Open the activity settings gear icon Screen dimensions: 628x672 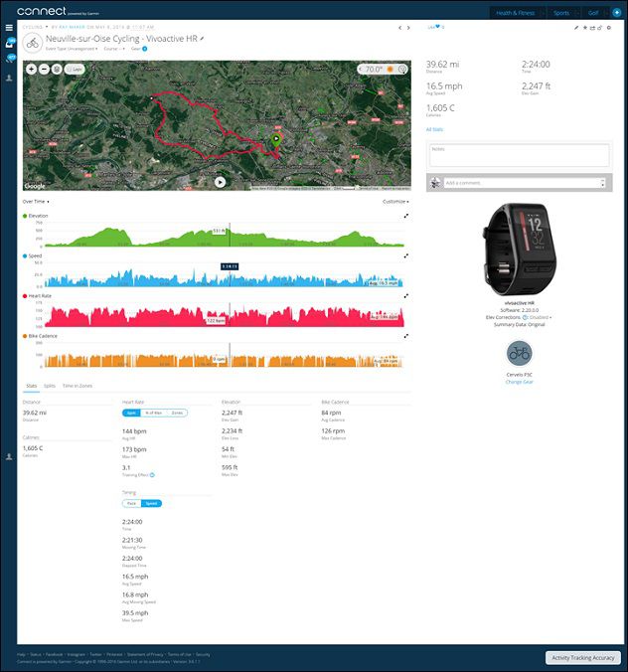coord(609,28)
